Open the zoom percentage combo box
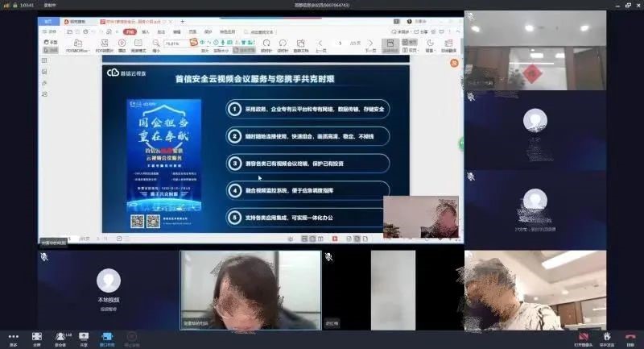The image size is (644, 349). [175, 44]
